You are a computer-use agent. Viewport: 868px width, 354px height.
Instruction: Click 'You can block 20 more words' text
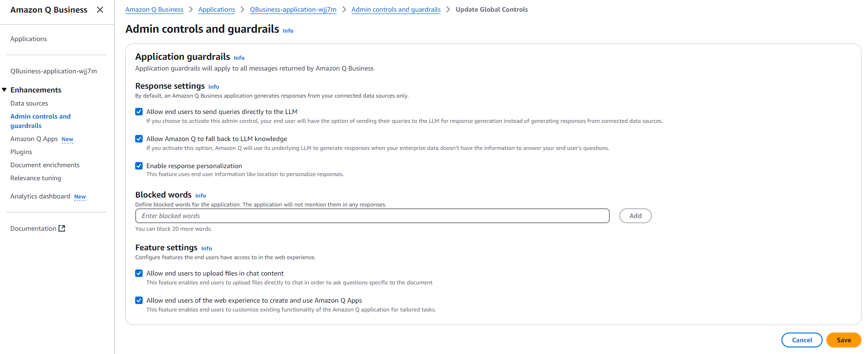point(174,229)
